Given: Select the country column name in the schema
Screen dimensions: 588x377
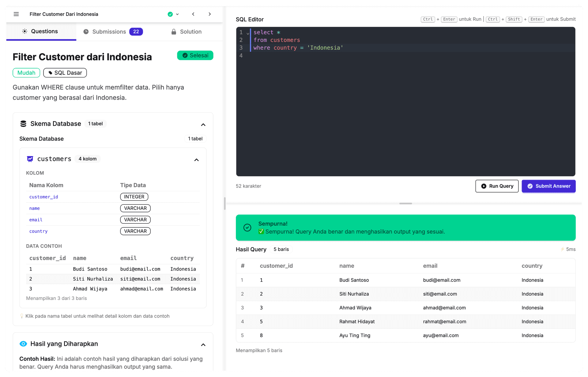Looking at the screenshot, I should tap(38, 231).
